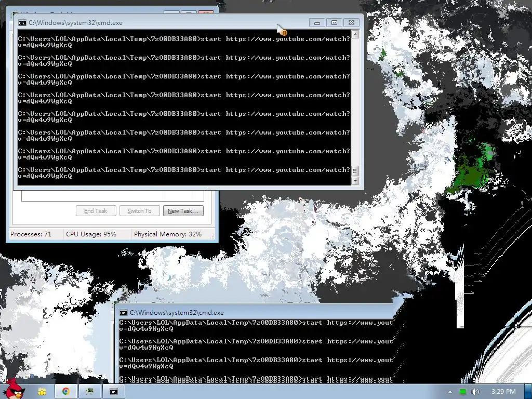Click Processes: 71 status entry

click(x=31, y=234)
